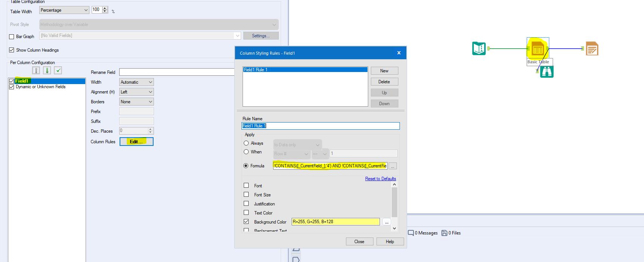Select the Field1 row in field list
This screenshot has height=262, width=644.
click(x=47, y=81)
